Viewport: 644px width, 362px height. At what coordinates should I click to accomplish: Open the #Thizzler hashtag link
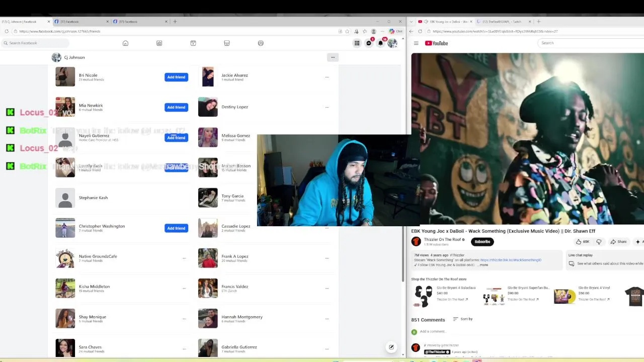[457, 255]
